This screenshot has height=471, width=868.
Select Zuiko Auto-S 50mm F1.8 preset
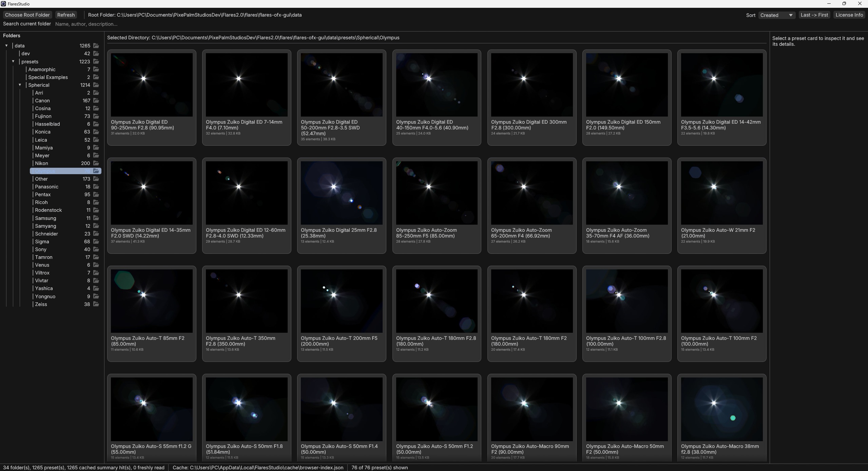(247, 418)
